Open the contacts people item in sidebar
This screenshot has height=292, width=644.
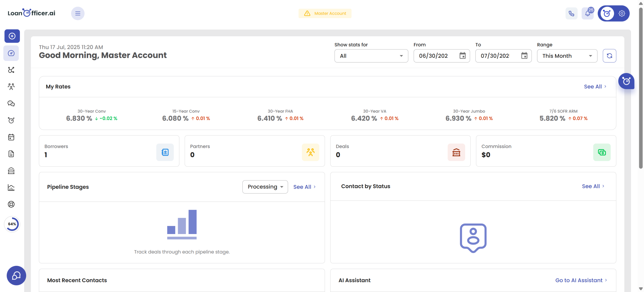pyautogui.click(x=11, y=87)
